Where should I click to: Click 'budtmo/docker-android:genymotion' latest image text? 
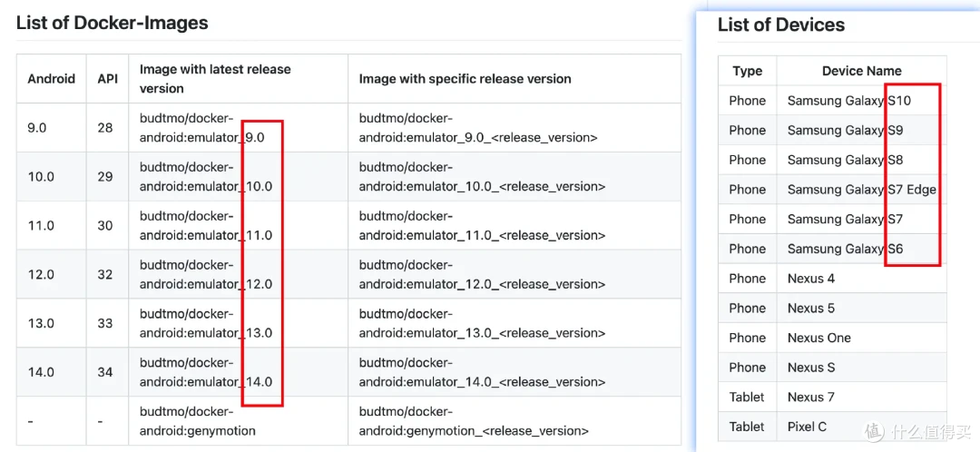(198, 421)
